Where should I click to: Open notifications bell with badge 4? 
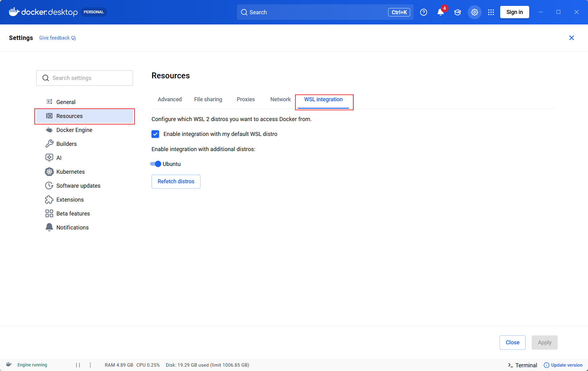click(441, 12)
